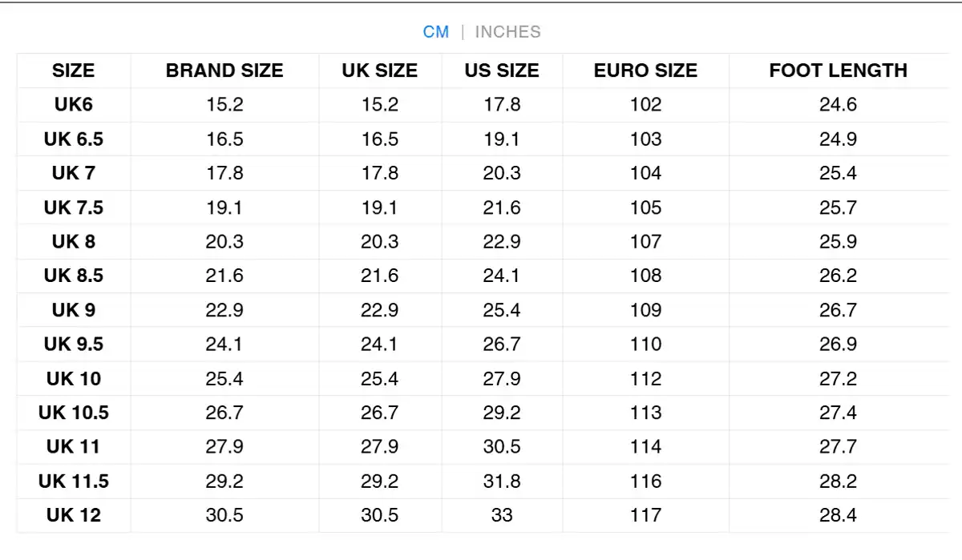This screenshot has width=962, height=560.
Task: Select the UK 10.5 row label
Action: (x=73, y=413)
